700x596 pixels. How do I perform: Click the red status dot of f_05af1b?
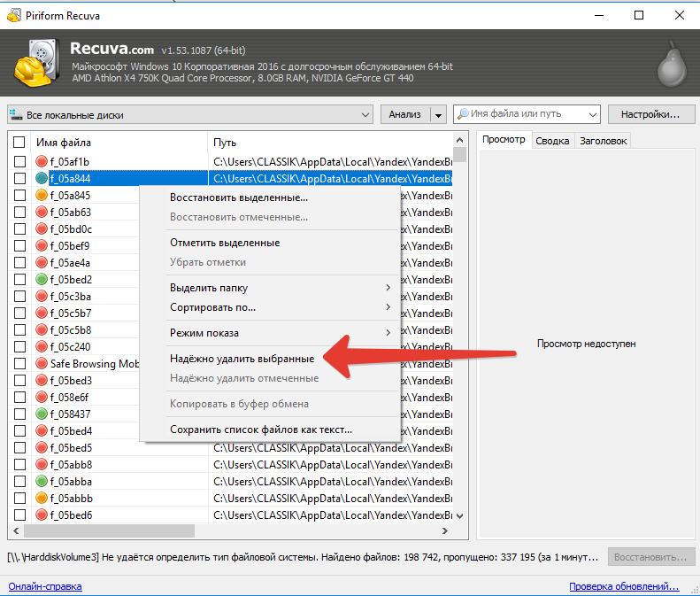click(42, 161)
